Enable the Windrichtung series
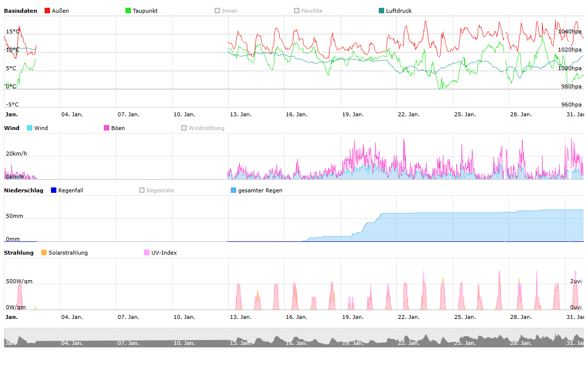Image resolution: width=588 pixels, height=368 pixels. click(x=202, y=128)
